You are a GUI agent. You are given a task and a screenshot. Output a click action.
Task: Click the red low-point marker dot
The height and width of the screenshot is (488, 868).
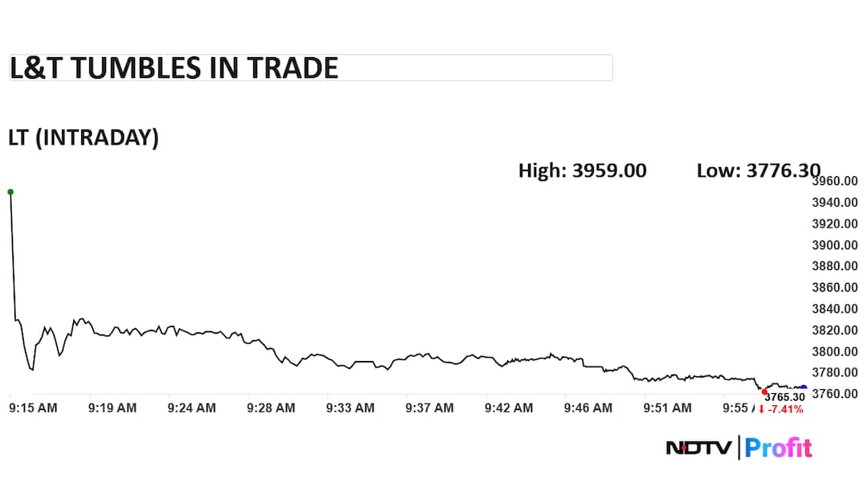click(764, 392)
